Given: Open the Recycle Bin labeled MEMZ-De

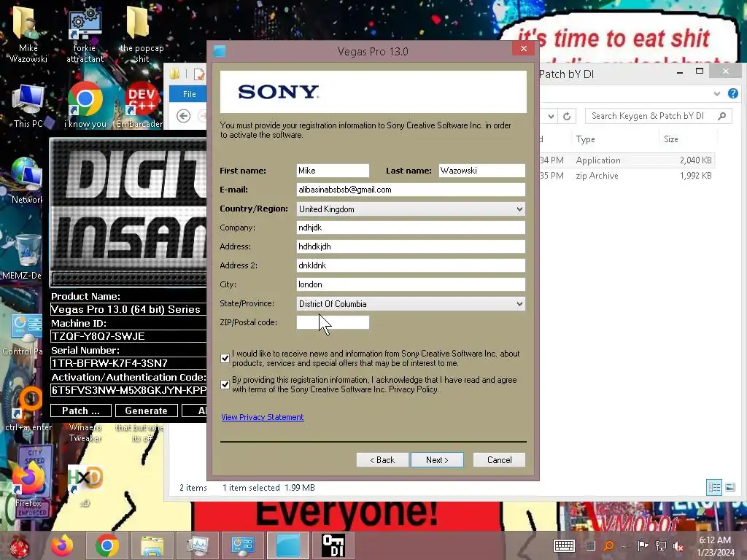Looking at the screenshot, I should click(24, 256).
